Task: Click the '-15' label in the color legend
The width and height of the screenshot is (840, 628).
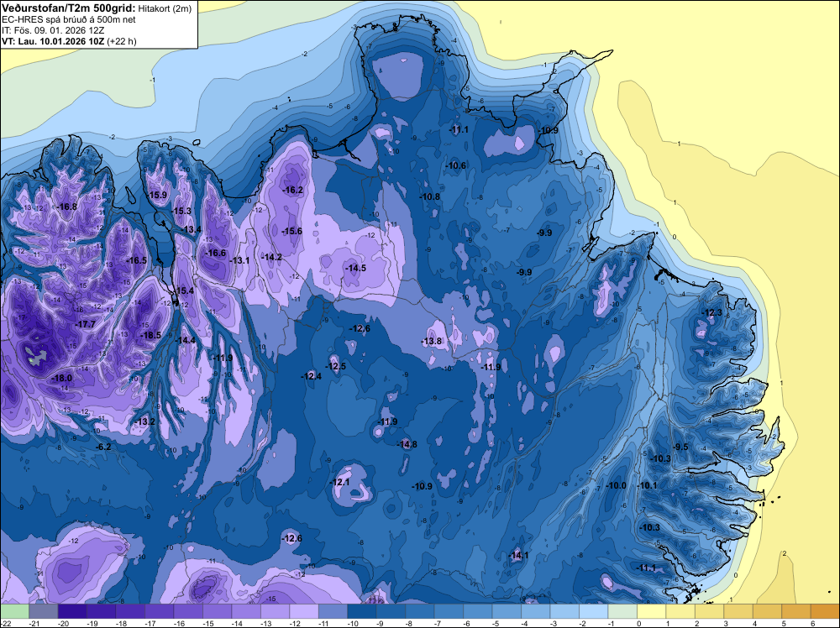Action: point(208,623)
